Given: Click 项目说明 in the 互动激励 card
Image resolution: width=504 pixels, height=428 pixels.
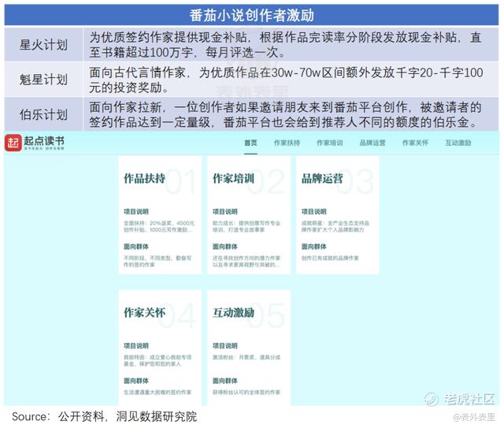Looking at the screenshot, I should 225,345.
